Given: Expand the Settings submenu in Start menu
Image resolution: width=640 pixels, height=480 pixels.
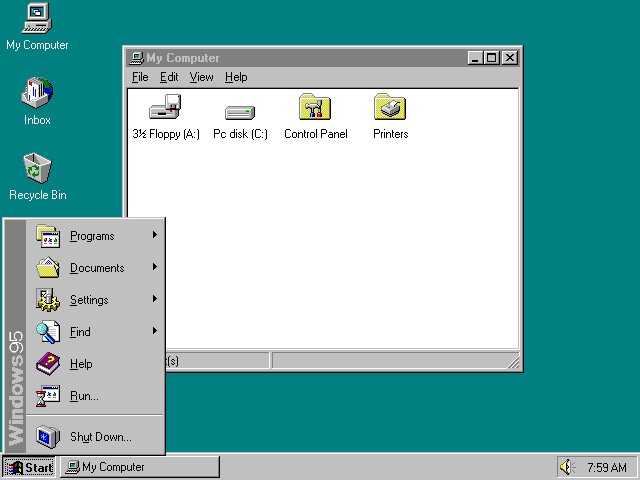Looking at the screenshot, I should tap(89, 300).
